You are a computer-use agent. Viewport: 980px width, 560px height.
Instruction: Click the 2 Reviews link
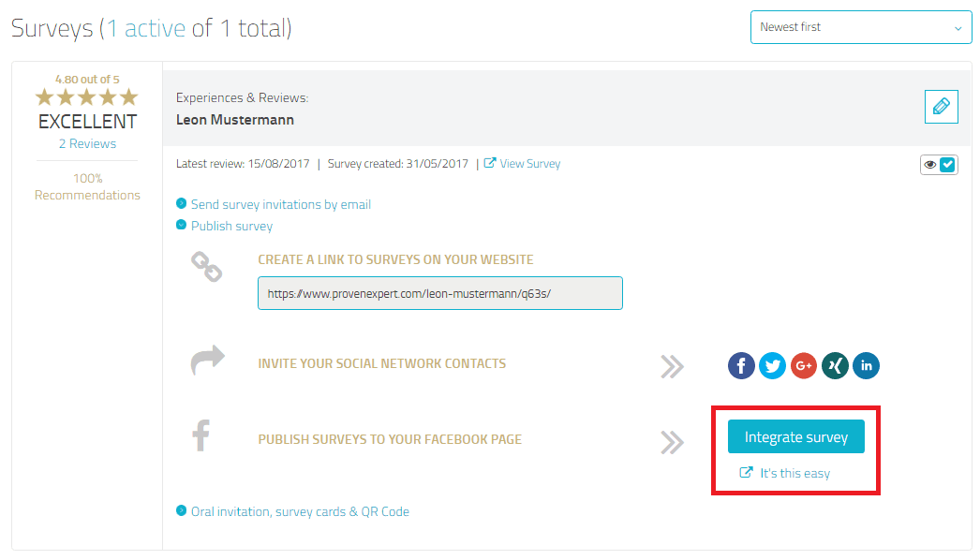pos(87,143)
